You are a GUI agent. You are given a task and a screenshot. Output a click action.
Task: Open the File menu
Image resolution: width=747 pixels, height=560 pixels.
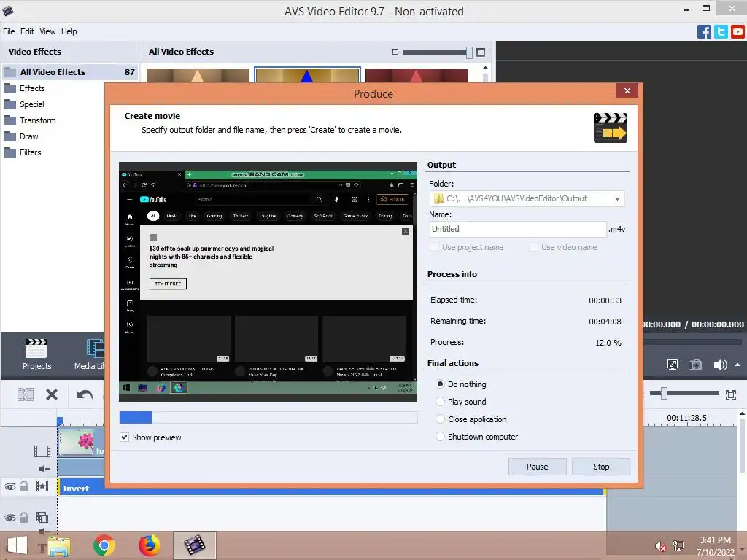(x=9, y=31)
